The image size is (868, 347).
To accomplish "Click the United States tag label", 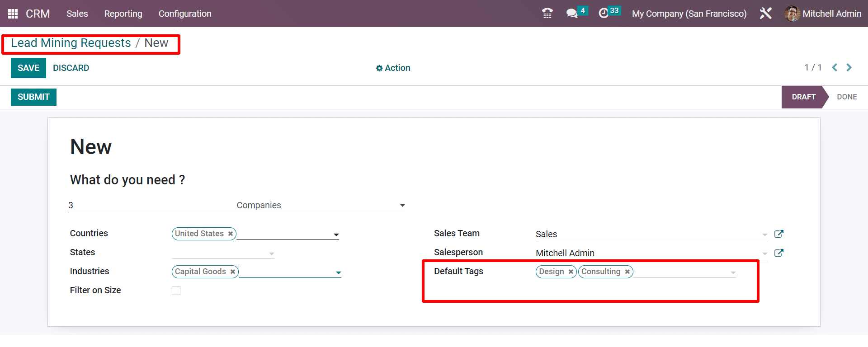I will tap(199, 234).
